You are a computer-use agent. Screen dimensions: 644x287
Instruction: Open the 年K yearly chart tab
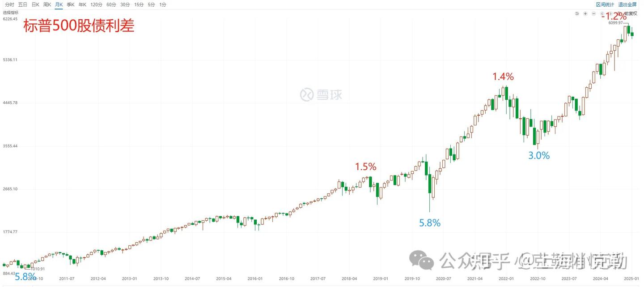(81, 4)
